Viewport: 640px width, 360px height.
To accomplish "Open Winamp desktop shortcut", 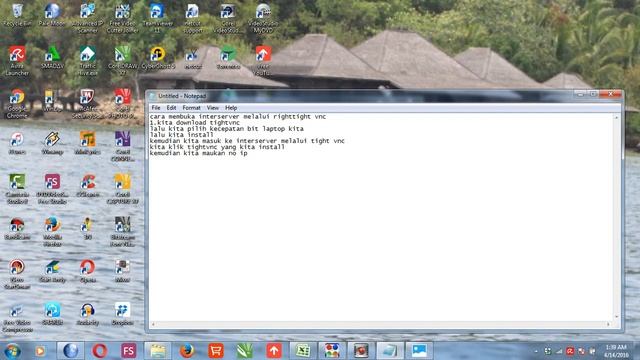I will point(52,143).
